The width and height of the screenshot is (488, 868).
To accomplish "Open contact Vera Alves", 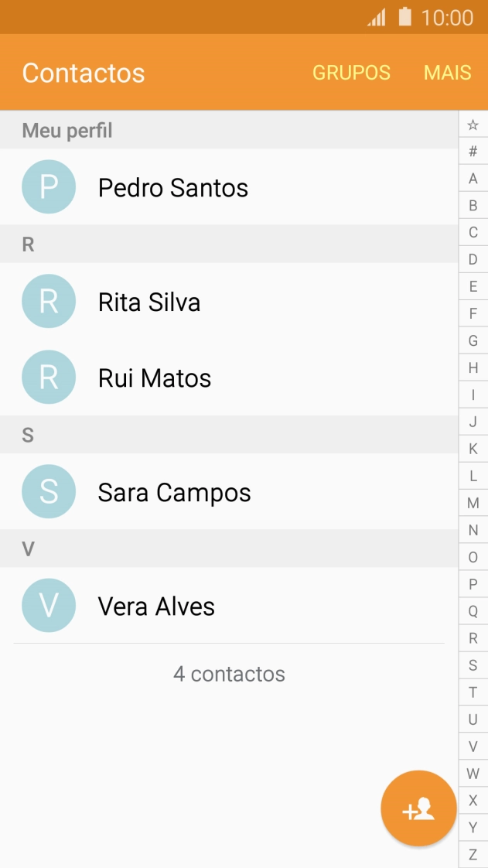I will (156, 606).
